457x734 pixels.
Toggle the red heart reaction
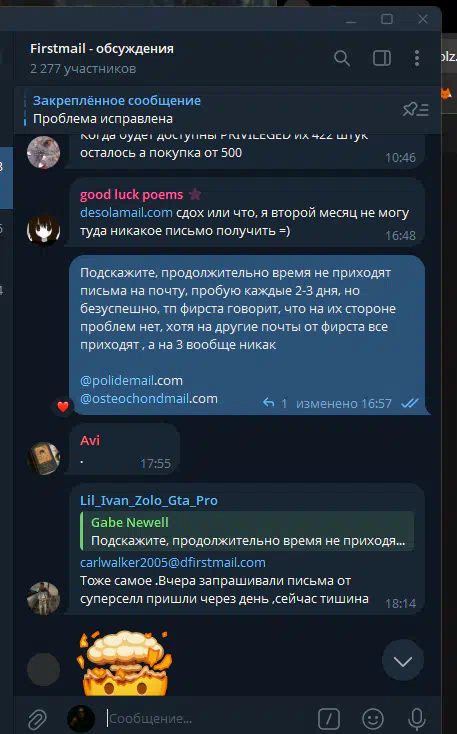tap(63, 406)
